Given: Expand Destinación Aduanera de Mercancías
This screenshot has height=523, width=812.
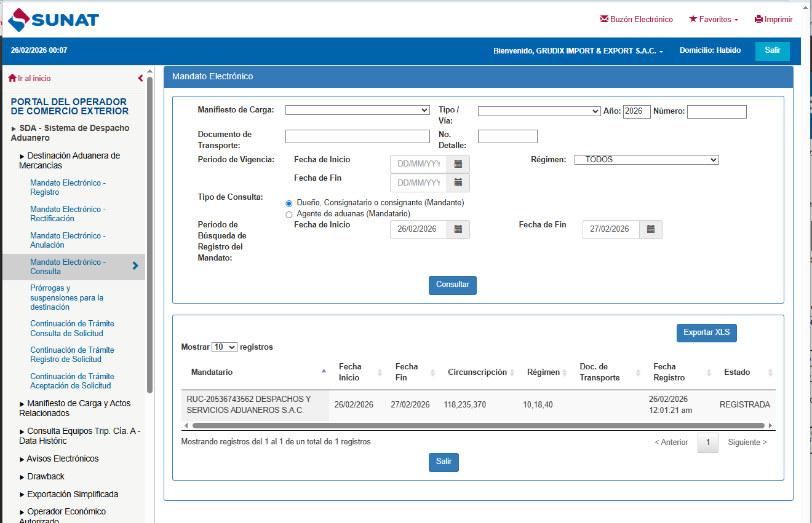Looking at the screenshot, I should pyautogui.click(x=70, y=160).
